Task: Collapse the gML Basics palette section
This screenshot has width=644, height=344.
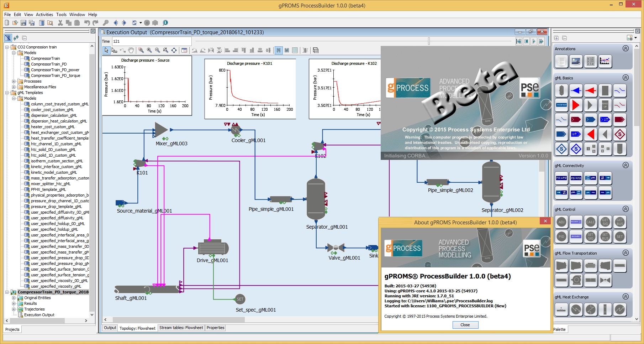Action: coord(625,78)
